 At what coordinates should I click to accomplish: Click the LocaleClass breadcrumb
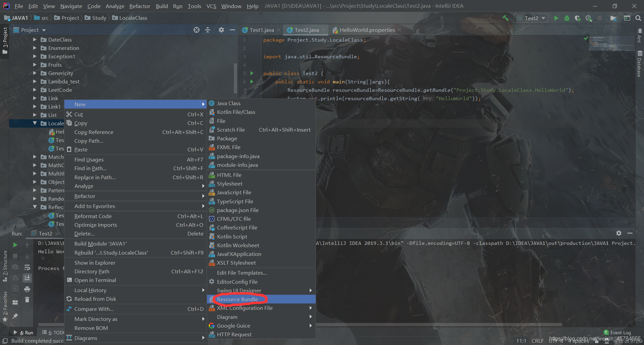(130, 18)
